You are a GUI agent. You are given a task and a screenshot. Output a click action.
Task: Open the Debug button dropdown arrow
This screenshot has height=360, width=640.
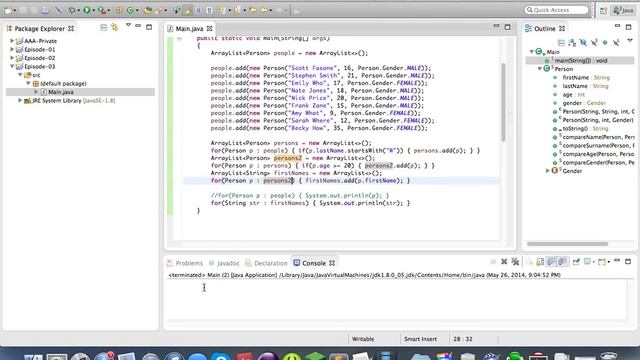[78, 10]
